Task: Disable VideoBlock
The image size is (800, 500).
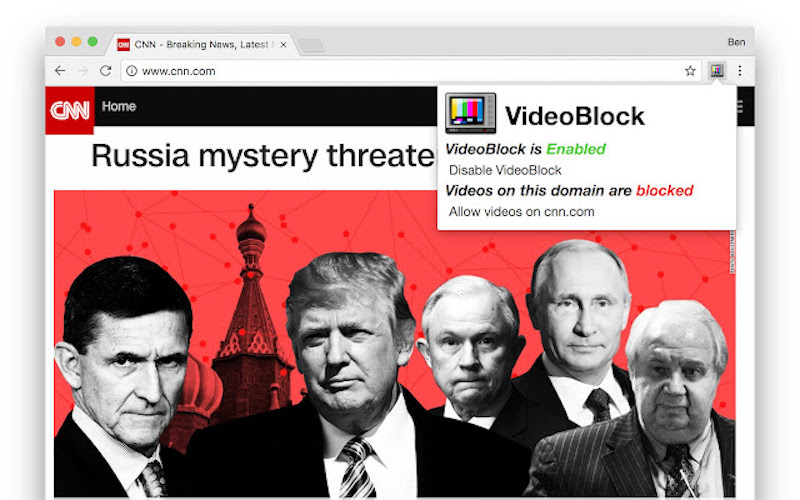Action: click(505, 170)
